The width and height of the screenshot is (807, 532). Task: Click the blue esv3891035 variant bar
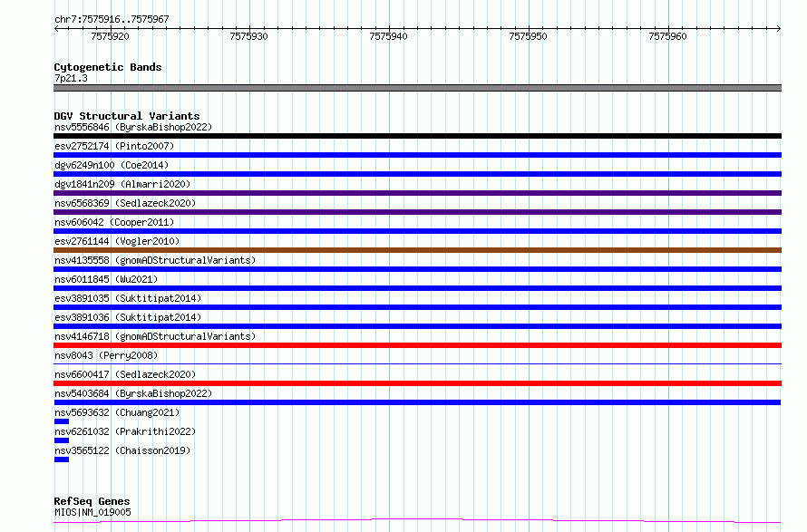click(417, 307)
